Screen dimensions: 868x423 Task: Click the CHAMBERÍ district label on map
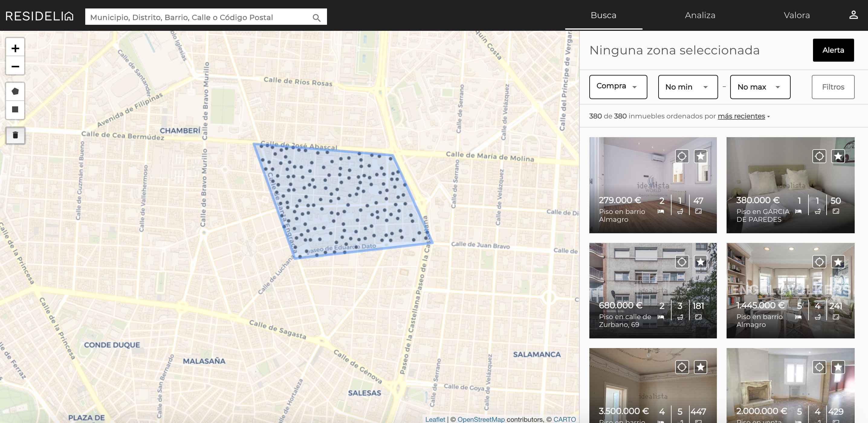point(180,131)
